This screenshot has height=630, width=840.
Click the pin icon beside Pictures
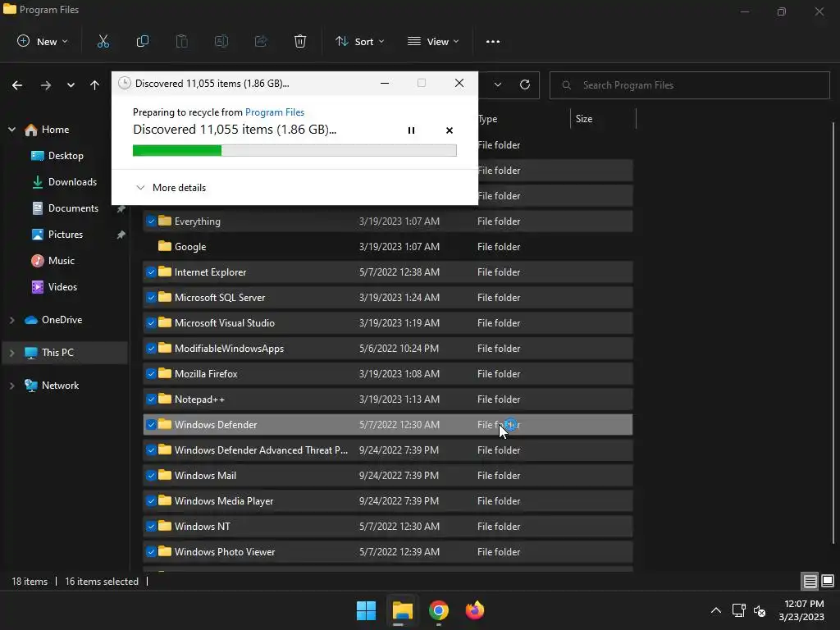[x=121, y=235]
